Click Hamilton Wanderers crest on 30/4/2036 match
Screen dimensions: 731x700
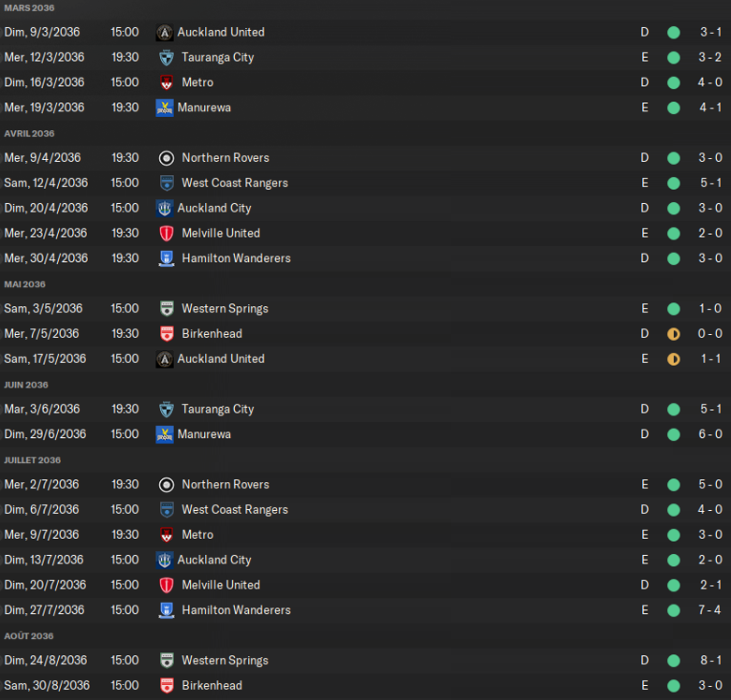pos(167,258)
